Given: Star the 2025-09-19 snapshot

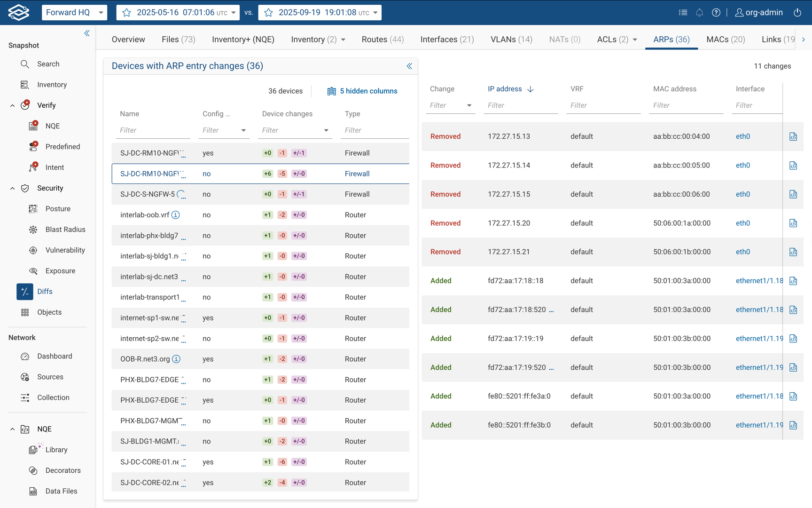Looking at the screenshot, I should coord(269,13).
